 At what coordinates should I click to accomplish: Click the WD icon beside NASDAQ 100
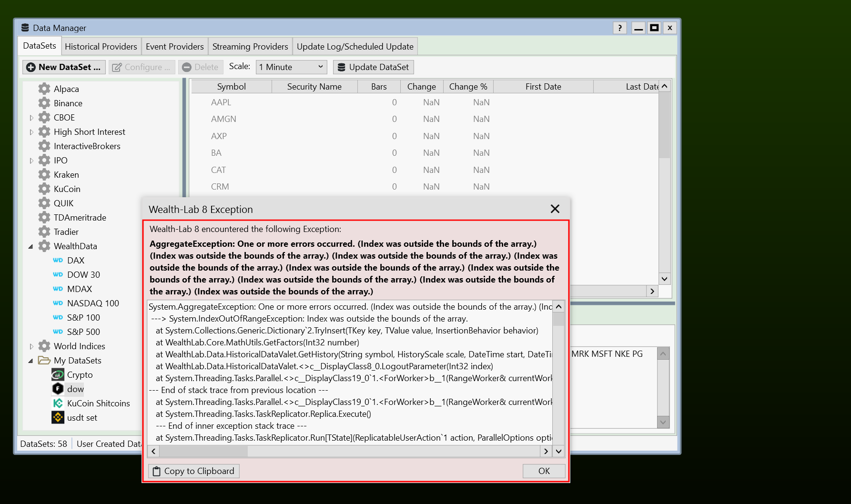pos(58,303)
